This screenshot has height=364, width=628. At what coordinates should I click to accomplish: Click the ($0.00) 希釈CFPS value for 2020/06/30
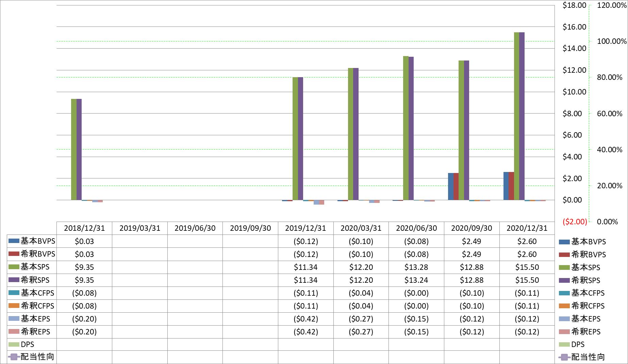point(416,306)
